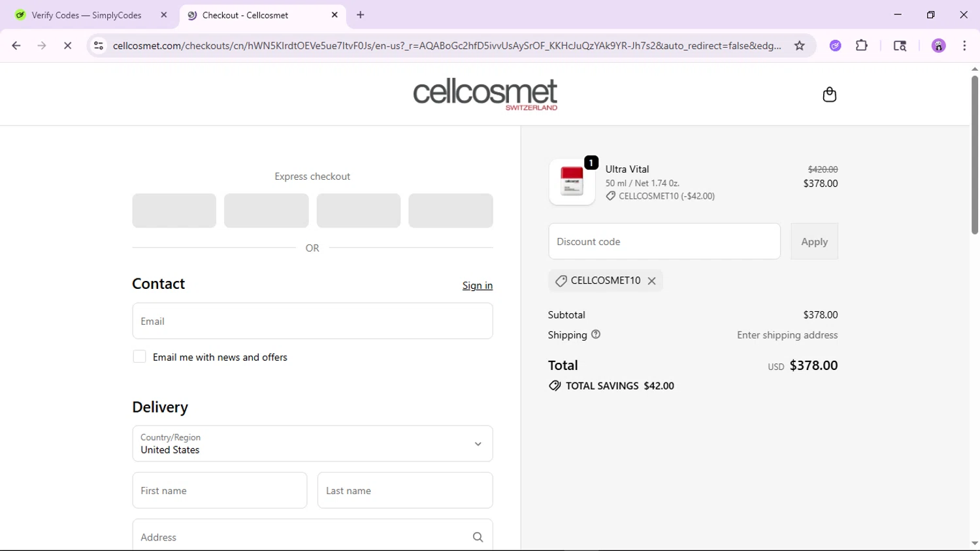Click the CELLCOSMET10 (-$42.00) line item text
This screenshot has width=980, height=551.
coord(666,196)
